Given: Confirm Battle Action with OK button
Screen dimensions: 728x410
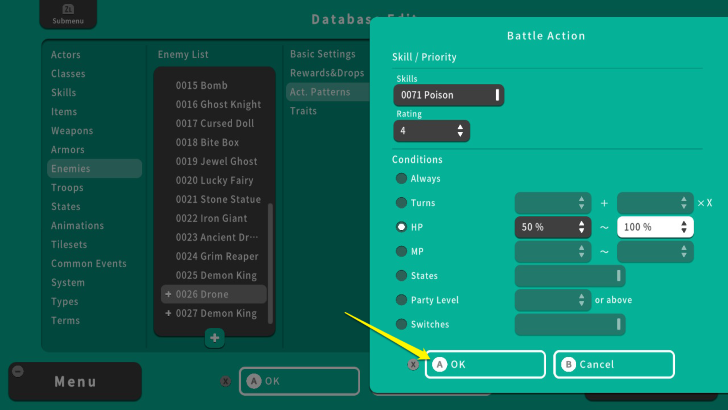Looking at the screenshot, I should 485,364.
